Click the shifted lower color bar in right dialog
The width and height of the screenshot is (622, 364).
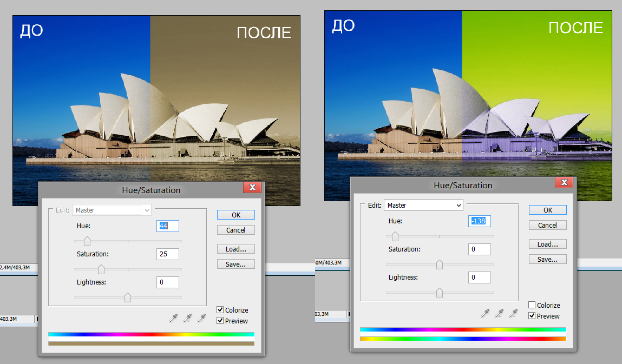(463, 339)
